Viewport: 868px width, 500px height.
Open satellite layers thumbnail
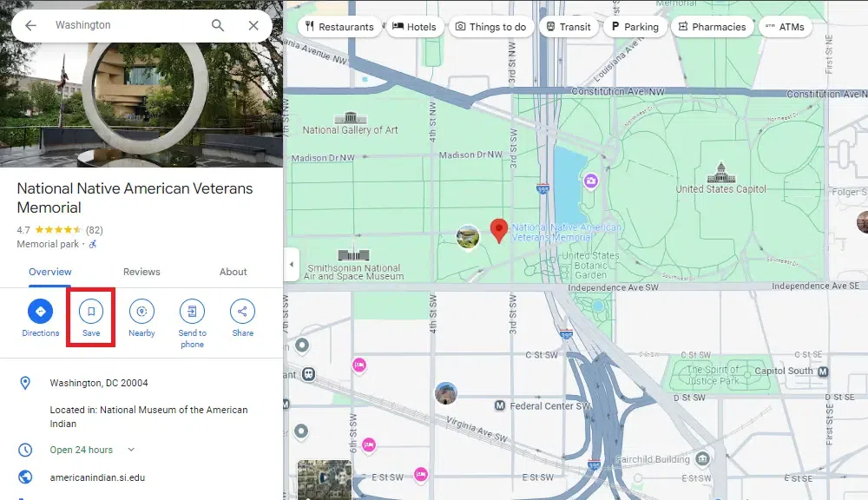pos(325,479)
